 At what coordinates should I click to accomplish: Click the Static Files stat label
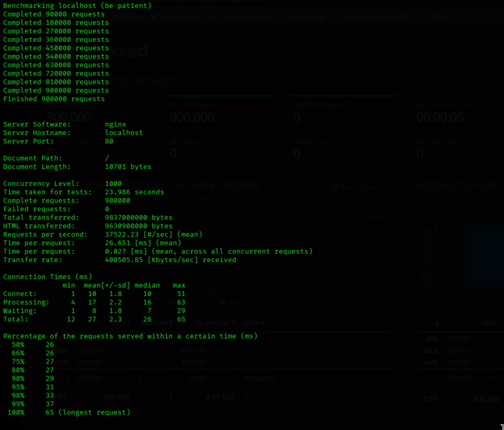click(440, 141)
